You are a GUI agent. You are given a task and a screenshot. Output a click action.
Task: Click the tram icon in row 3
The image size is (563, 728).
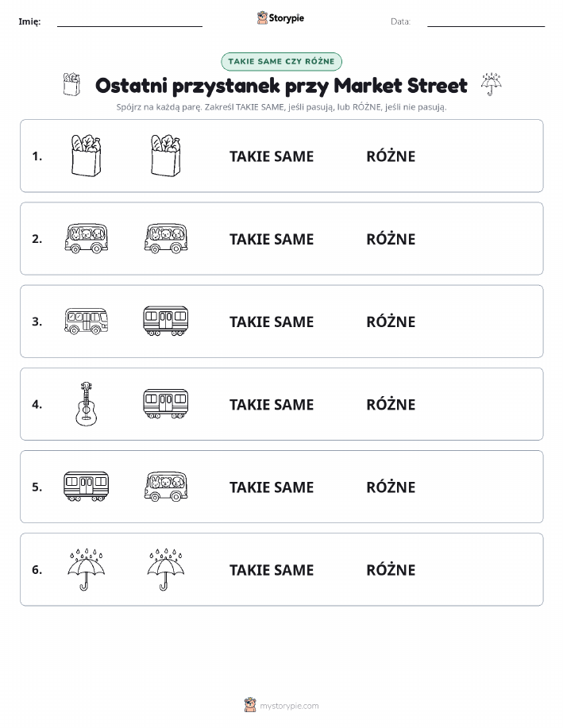point(166,321)
